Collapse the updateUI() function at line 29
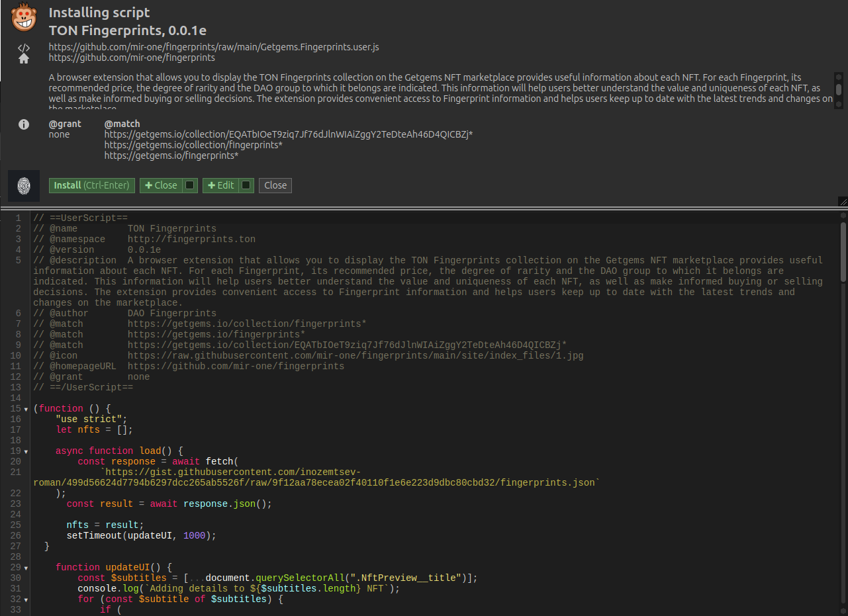This screenshot has height=616, width=848. [x=26, y=568]
